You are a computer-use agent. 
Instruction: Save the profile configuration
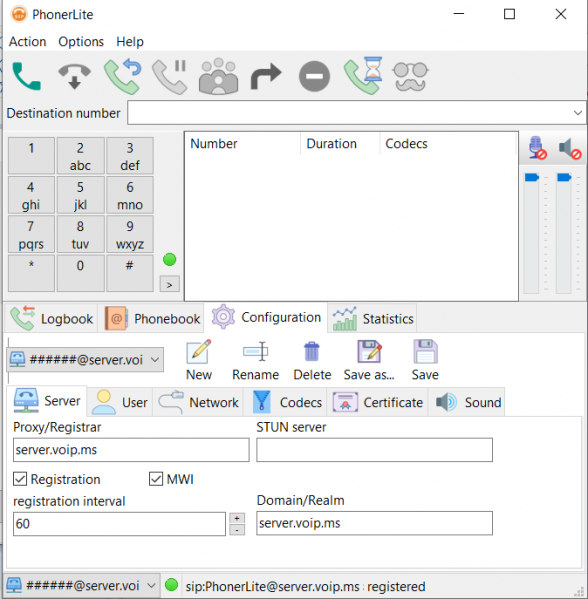tap(425, 360)
